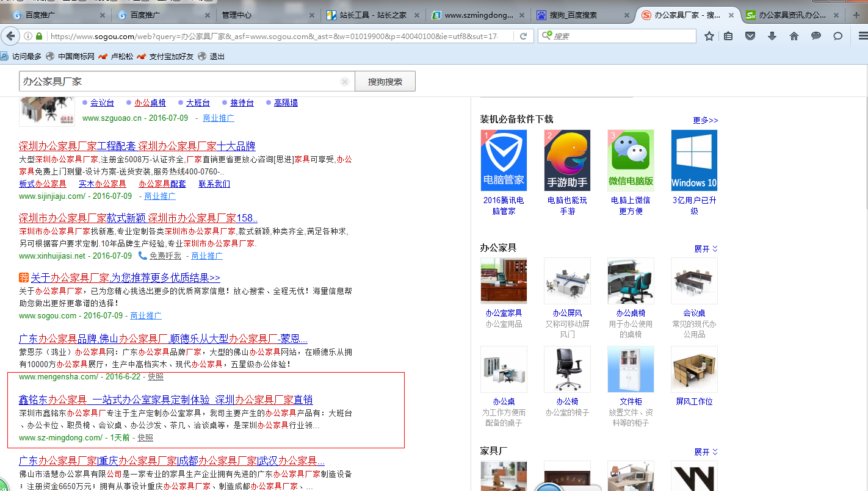Image resolution: width=868 pixels, height=491 pixels.
Task: Click the 搜狗搜索 search button
Action: (385, 81)
